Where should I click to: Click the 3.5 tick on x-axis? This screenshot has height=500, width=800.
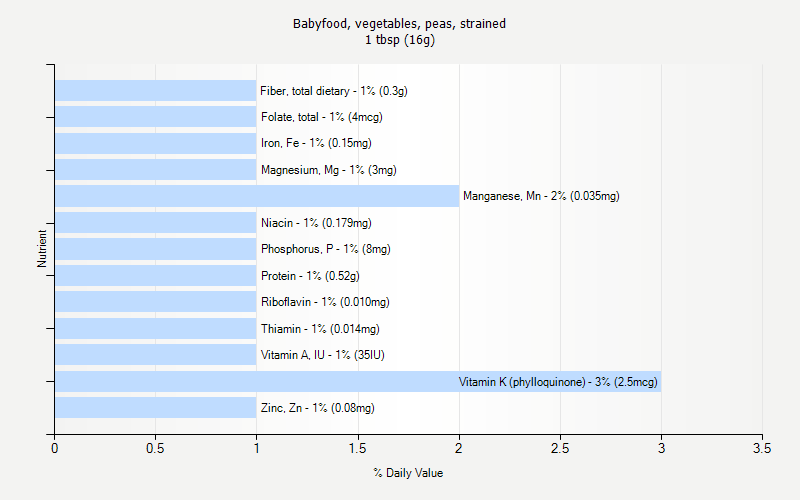click(762, 449)
